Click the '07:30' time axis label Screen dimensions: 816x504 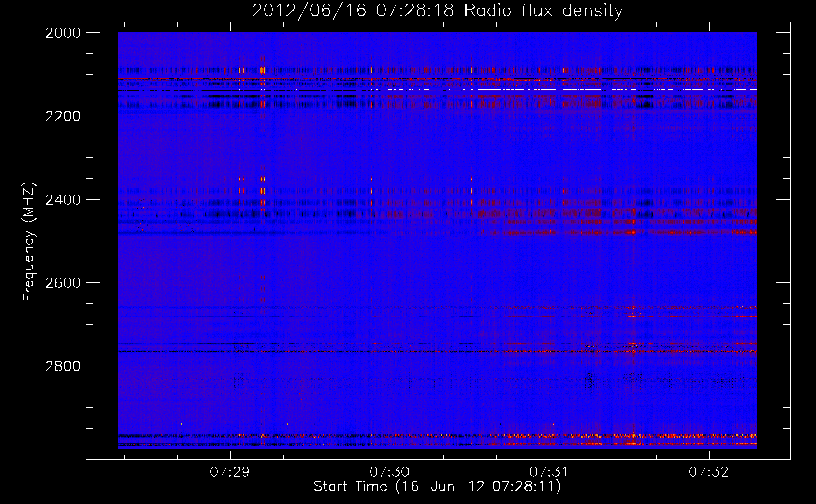click(x=390, y=472)
